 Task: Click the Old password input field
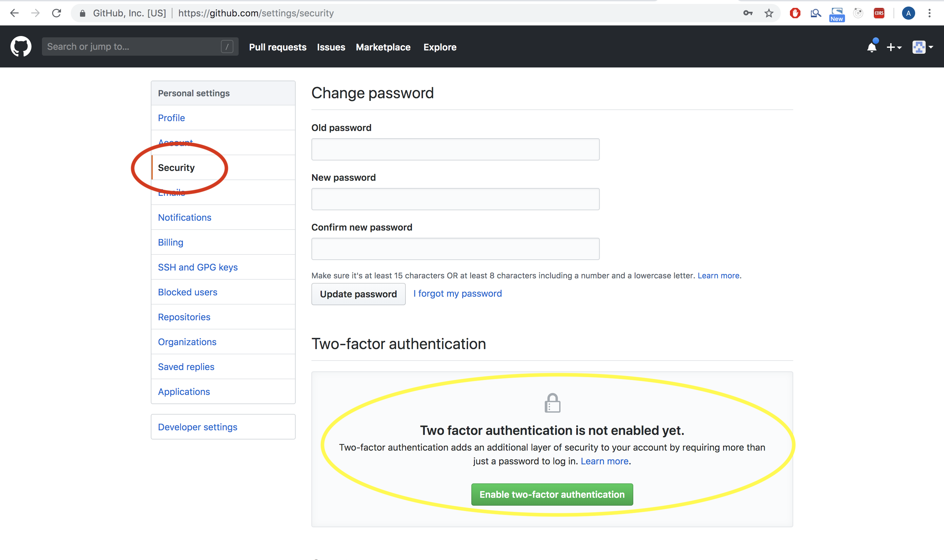point(455,149)
